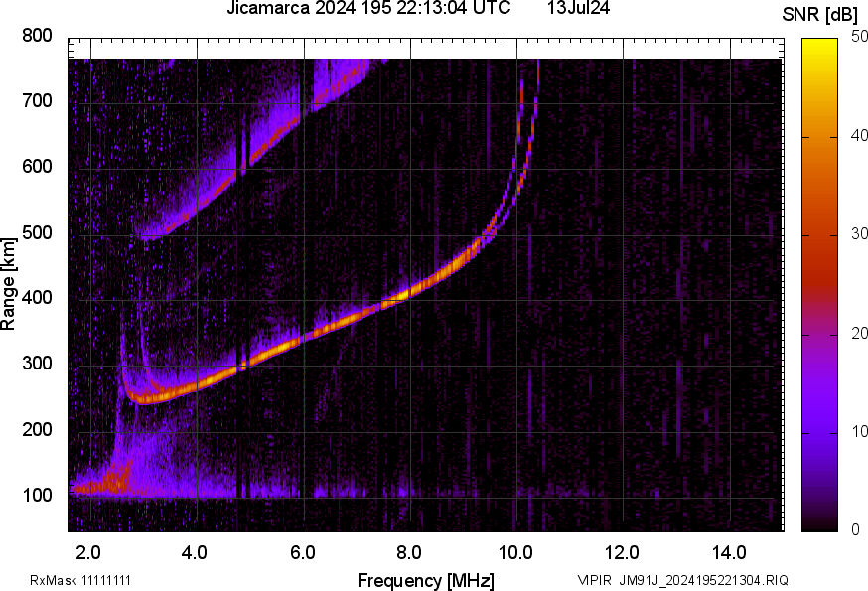Image resolution: width=868 pixels, height=591 pixels.
Task: Click the 'VIPIR JM91J_2024195221304.RIQ' file name
Action: point(682,580)
